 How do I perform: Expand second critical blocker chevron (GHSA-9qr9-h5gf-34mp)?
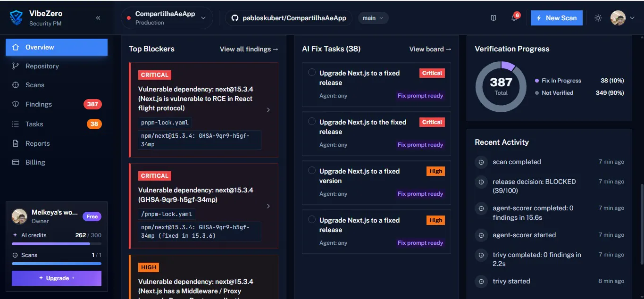coord(268,206)
